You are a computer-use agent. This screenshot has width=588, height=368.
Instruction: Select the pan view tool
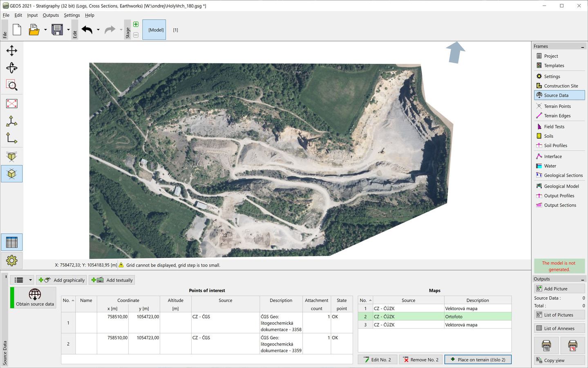[11, 51]
